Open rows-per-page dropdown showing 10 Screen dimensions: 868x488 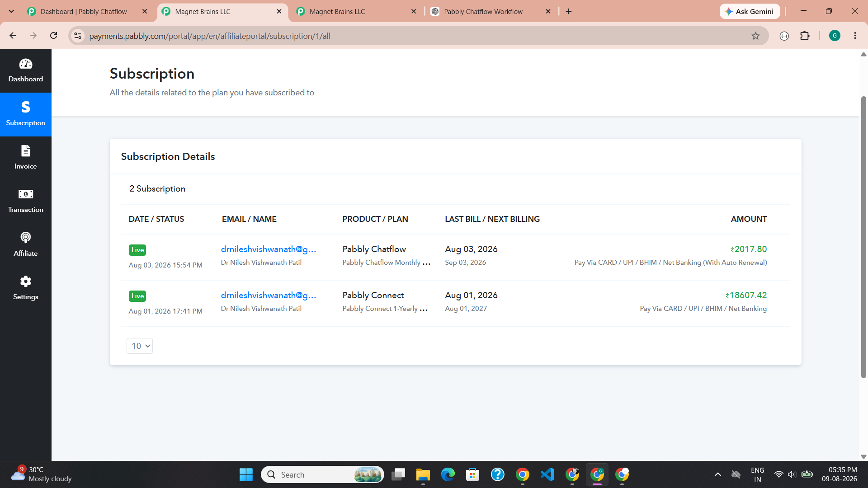140,346
